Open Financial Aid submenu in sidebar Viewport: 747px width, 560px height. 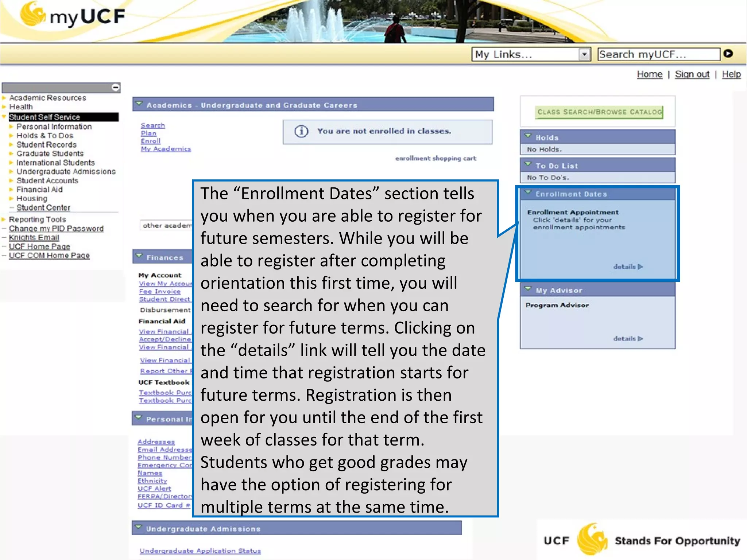(x=39, y=190)
